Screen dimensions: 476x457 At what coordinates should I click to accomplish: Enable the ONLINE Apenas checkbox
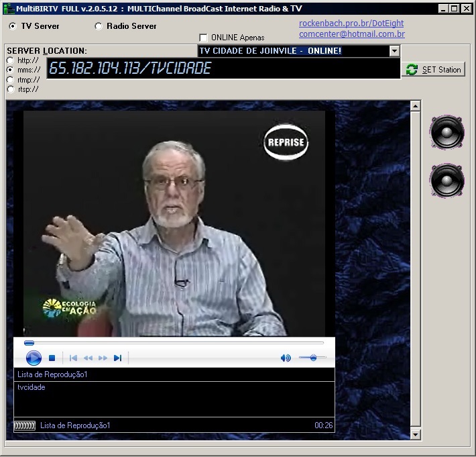[204, 38]
